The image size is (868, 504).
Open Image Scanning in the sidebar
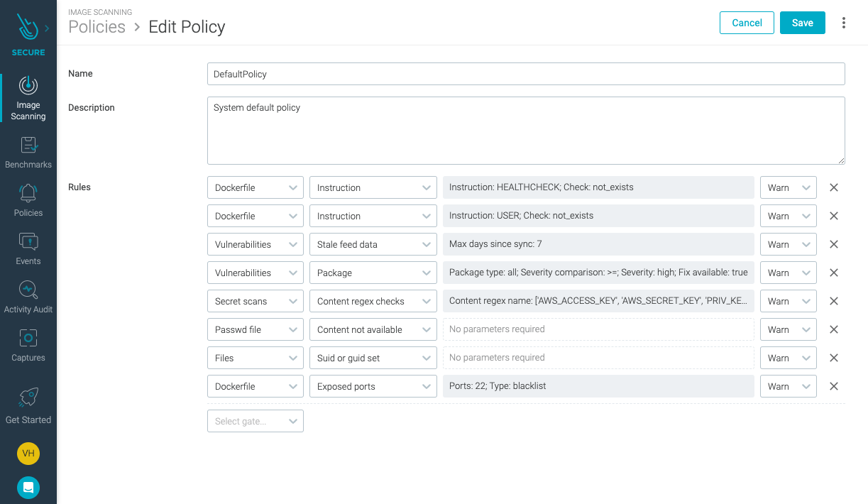point(28,98)
